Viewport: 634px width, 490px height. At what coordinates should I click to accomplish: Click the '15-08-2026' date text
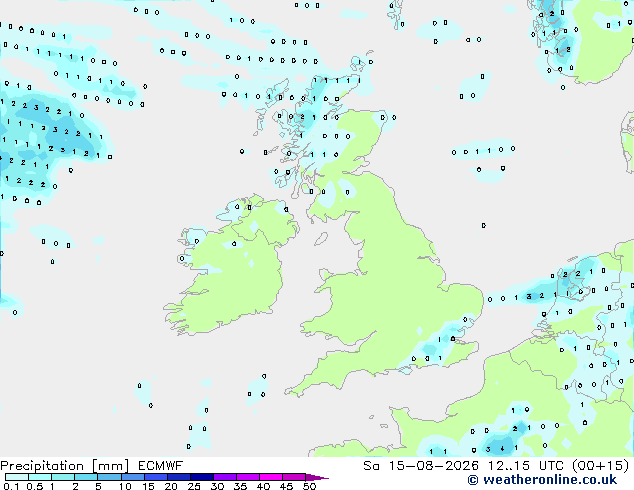433,466
